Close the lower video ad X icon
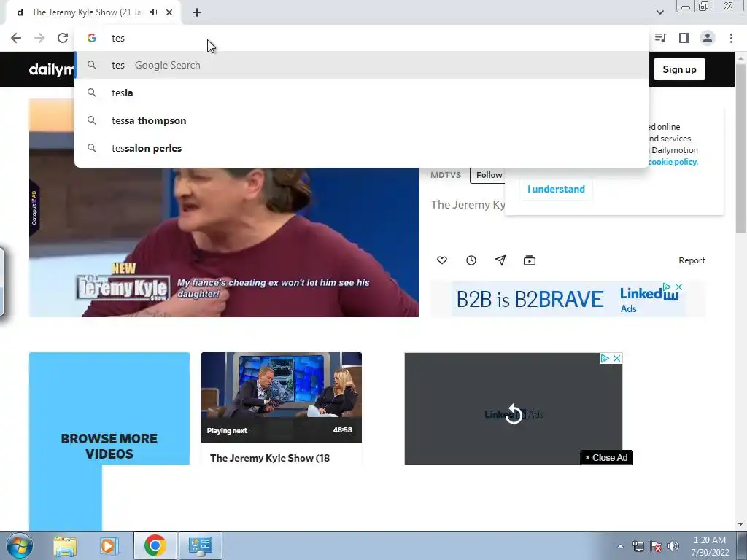Screen dimensions: 747x560 (x=616, y=358)
